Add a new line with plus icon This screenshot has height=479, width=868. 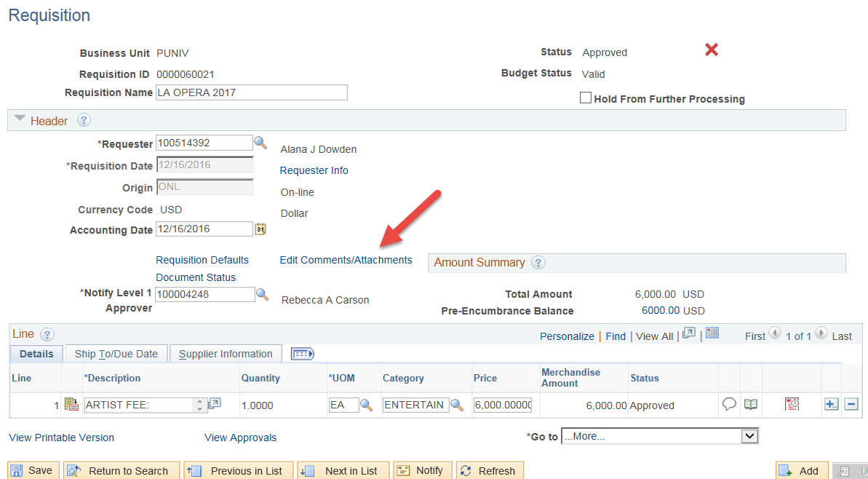831,405
